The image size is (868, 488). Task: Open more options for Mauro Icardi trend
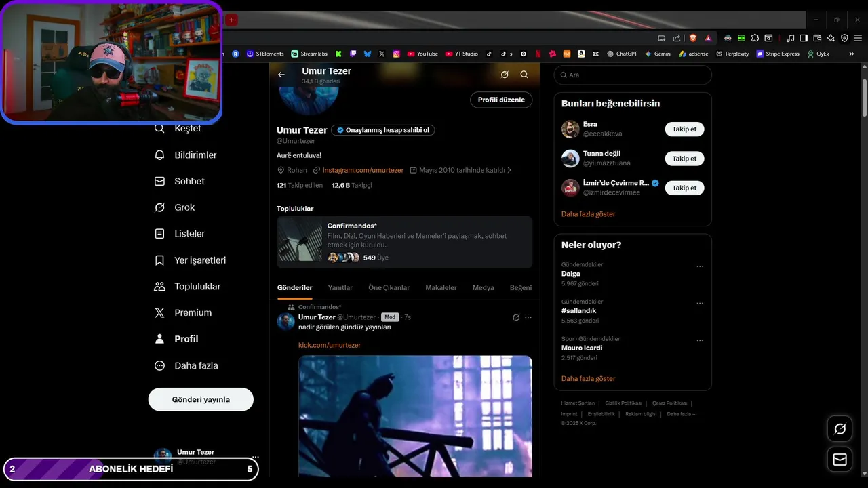(x=700, y=340)
